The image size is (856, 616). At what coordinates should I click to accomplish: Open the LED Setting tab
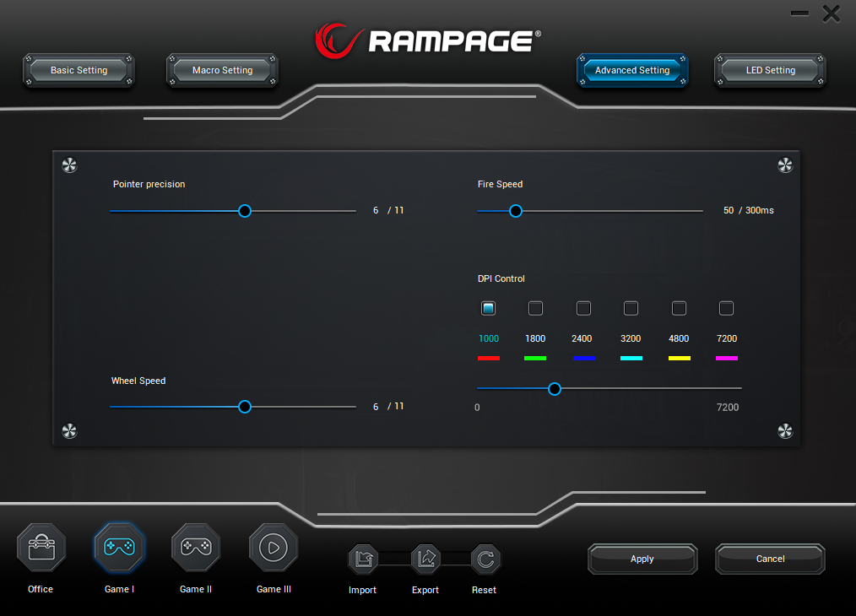coord(770,70)
